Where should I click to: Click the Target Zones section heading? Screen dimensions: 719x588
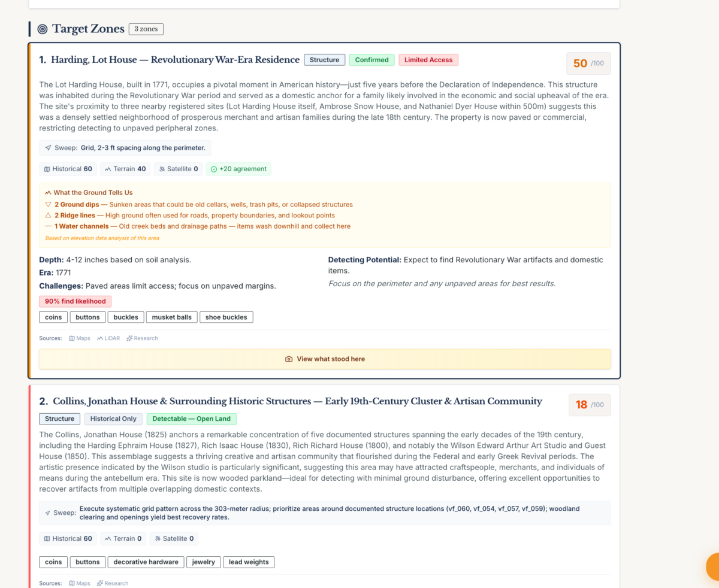pyautogui.click(x=88, y=29)
